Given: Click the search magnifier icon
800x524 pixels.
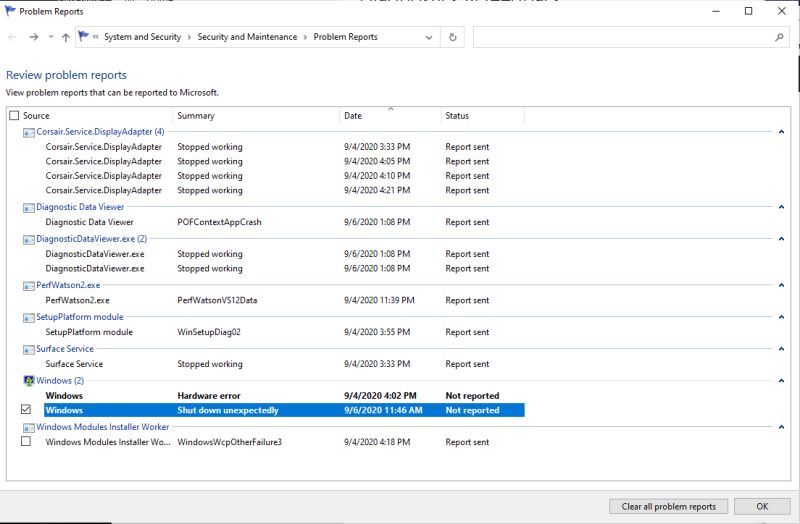Looking at the screenshot, I should 779,37.
